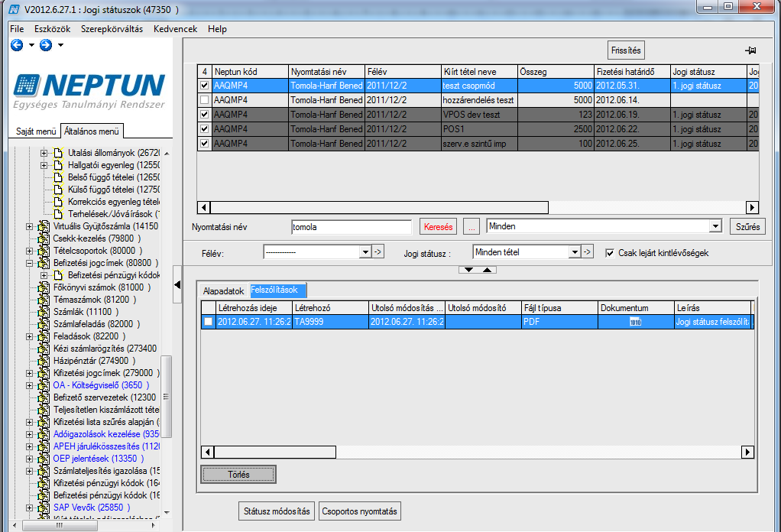
Task: Click the Csoportos nyomtatás button
Action: click(x=360, y=511)
